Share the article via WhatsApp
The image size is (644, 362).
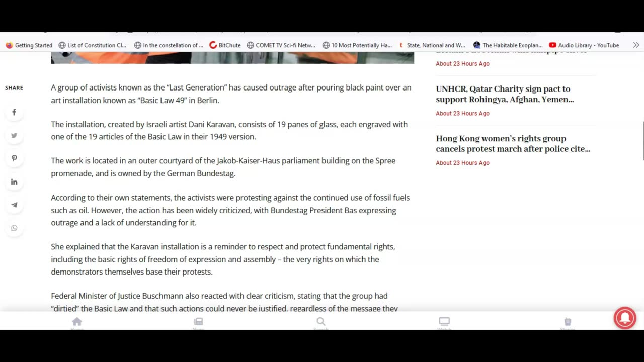tap(14, 228)
